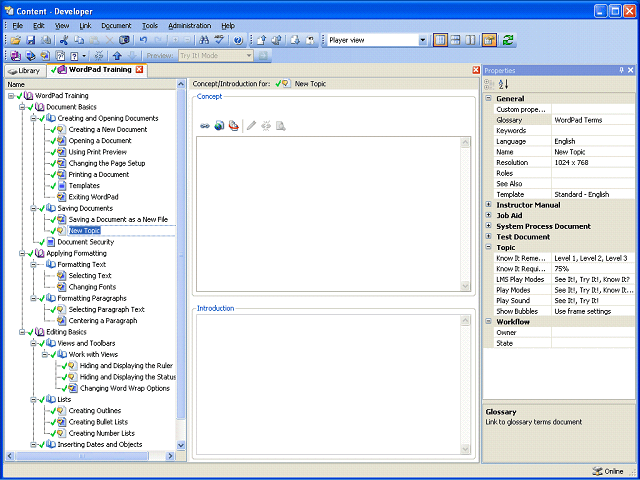Viewport: 640px width, 480px height.
Task: Click the outline vertical scrollbar thumb
Action: [x=181, y=253]
